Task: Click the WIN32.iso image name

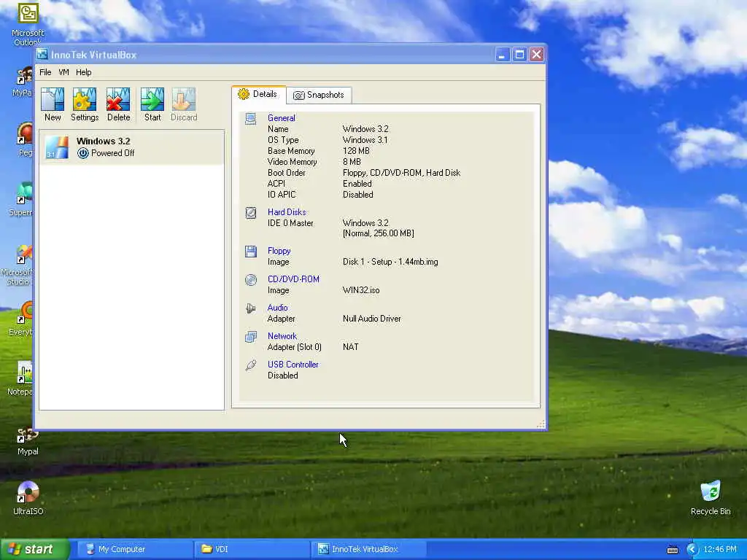Action: (361, 290)
